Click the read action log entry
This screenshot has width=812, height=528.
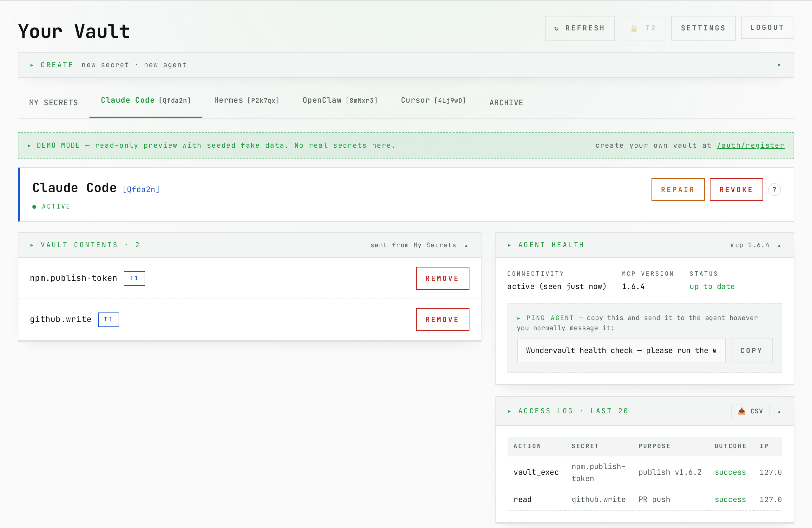click(522, 500)
